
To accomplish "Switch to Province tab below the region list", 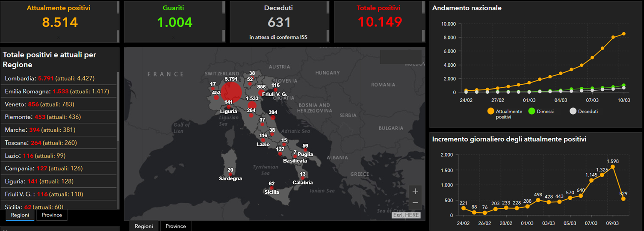I will (51, 215).
